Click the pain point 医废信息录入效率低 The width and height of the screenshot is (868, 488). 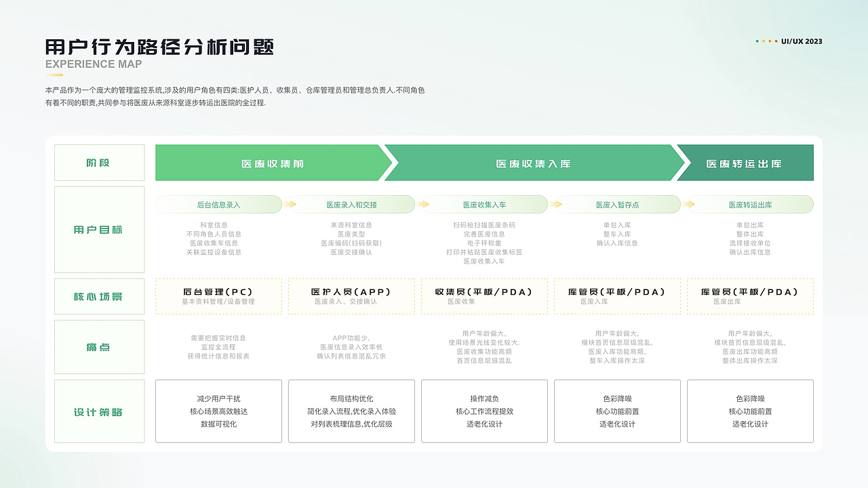coord(351,346)
